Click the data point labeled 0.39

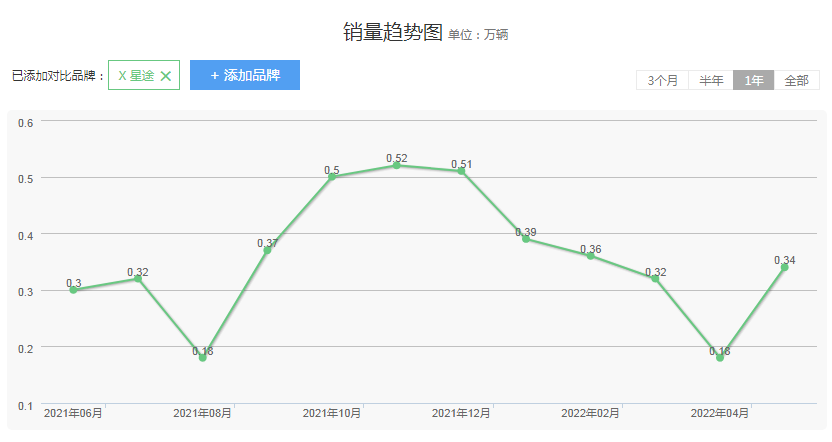(x=526, y=239)
